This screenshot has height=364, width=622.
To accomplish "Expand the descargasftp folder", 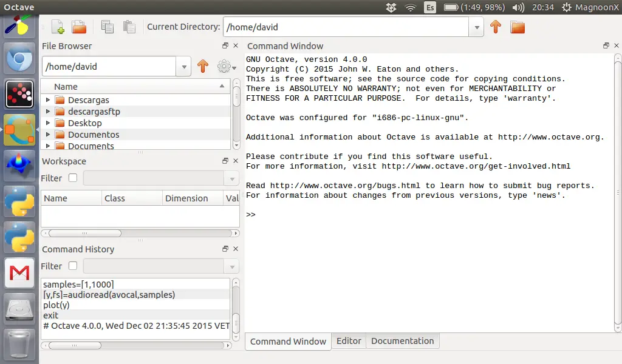I will [48, 111].
